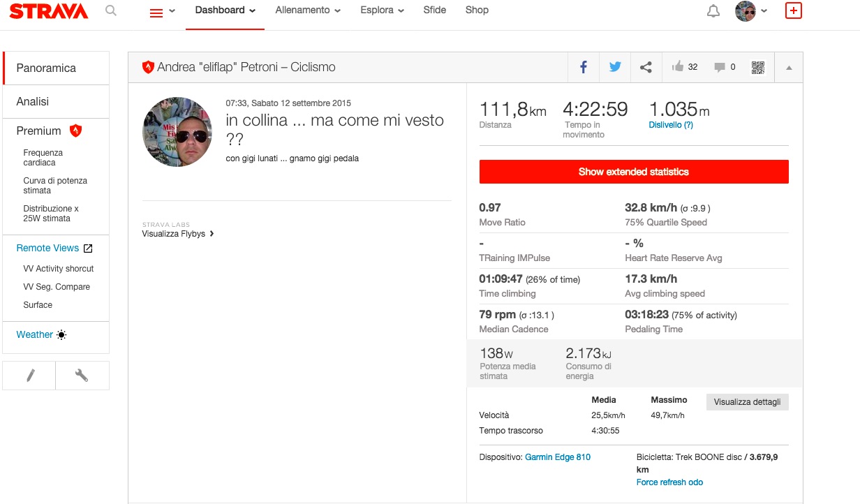The width and height of the screenshot is (860, 504).
Task: Click the search magnifier icon
Action: coord(110,11)
